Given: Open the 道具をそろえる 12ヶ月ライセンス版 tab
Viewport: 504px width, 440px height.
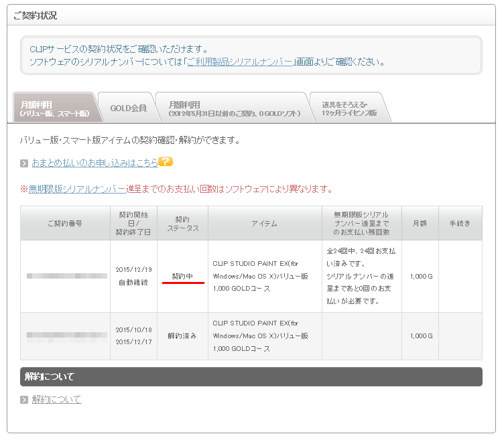Looking at the screenshot, I should pos(349,108).
